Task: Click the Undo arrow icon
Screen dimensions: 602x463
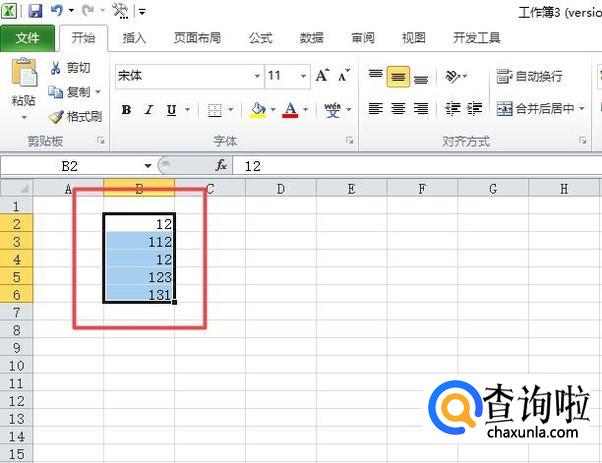Action: pos(56,10)
